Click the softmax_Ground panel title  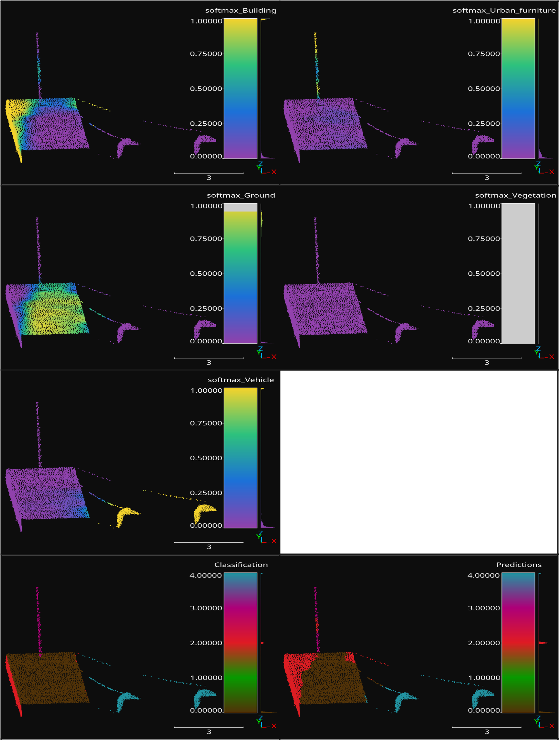click(241, 196)
